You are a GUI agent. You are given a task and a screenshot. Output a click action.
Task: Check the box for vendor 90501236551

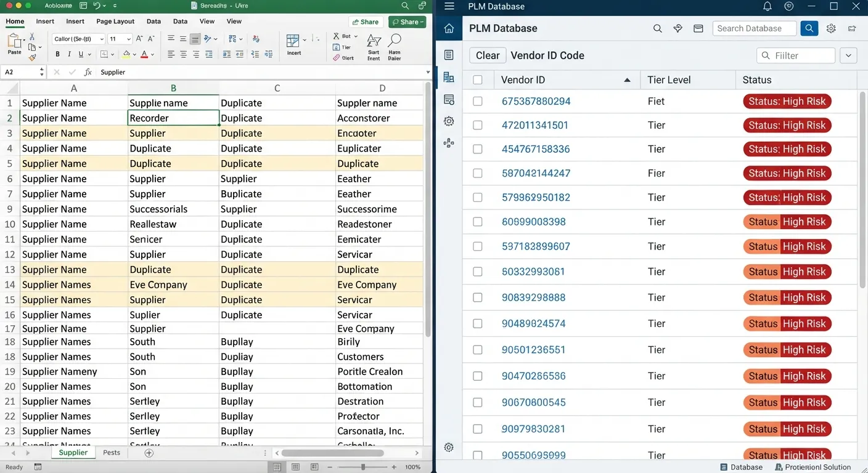click(x=478, y=350)
